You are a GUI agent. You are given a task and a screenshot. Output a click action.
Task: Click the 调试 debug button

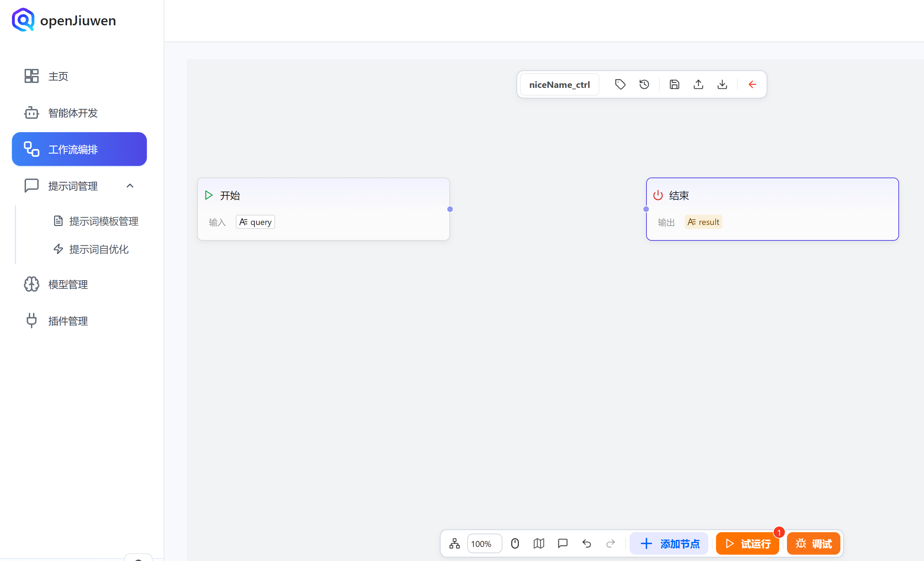[x=813, y=543]
